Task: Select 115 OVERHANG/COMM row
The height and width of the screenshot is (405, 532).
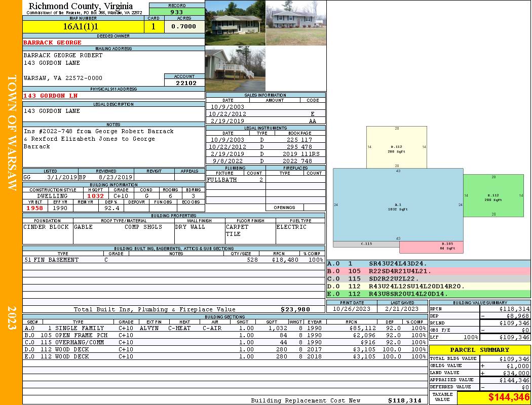Action: click(225, 342)
